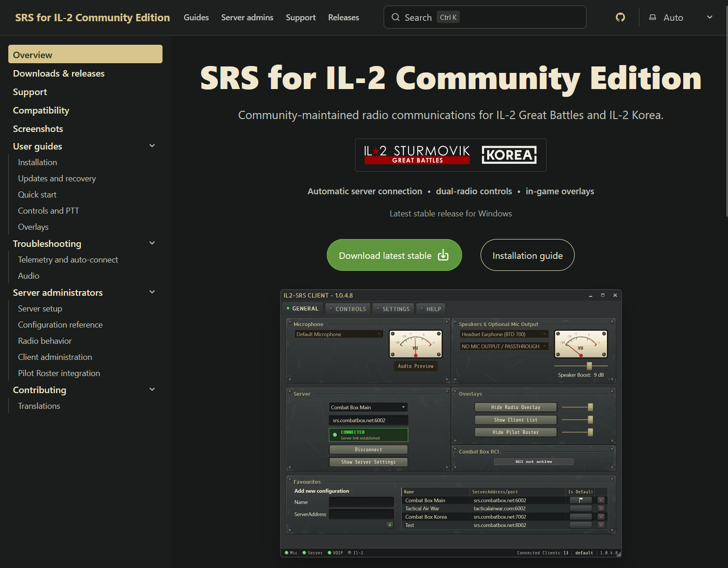Click the large SRS for IL-2 Community Edition heading
This screenshot has height=568, width=728.
pos(451,78)
